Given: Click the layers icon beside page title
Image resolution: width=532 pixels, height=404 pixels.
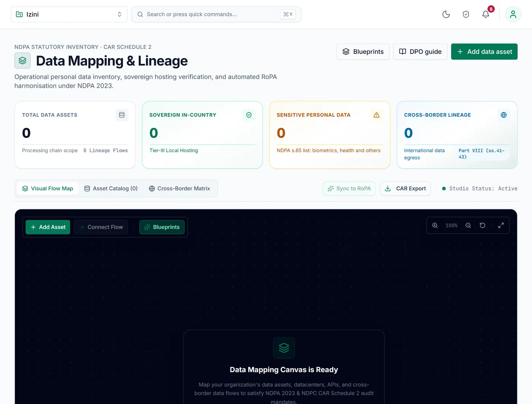Looking at the screenshot, I should pyautogui.click(x=22, y=61).
